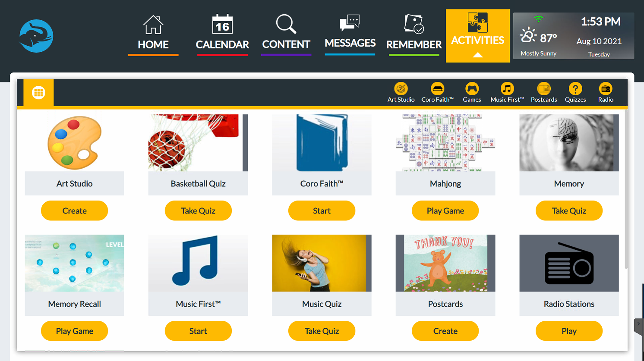Open the Calendar tab
This screenshot has height=361, width=644.
tap(222, 35)
